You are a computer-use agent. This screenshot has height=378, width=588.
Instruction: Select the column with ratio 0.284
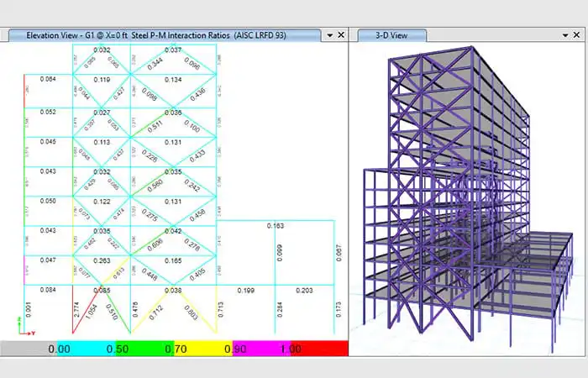[276, 309]
